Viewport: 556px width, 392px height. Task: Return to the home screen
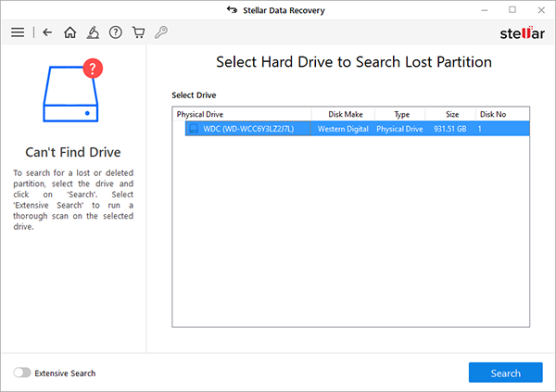click(69, 32)
